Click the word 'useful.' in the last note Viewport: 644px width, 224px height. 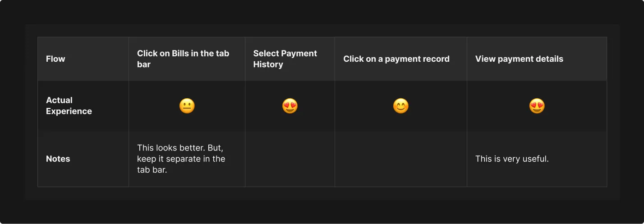click(x=536, y=159)
